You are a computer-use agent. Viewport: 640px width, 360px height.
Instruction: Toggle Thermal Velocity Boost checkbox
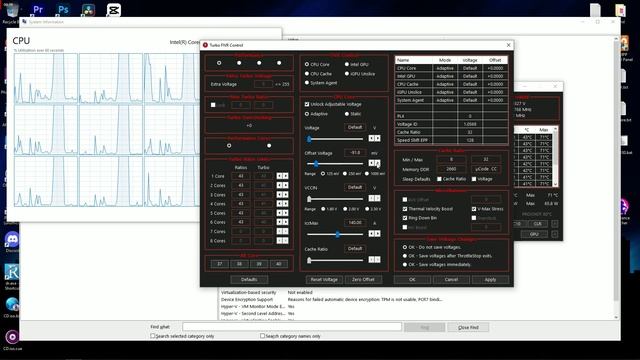pyautogui.click(x=405, y=209)
